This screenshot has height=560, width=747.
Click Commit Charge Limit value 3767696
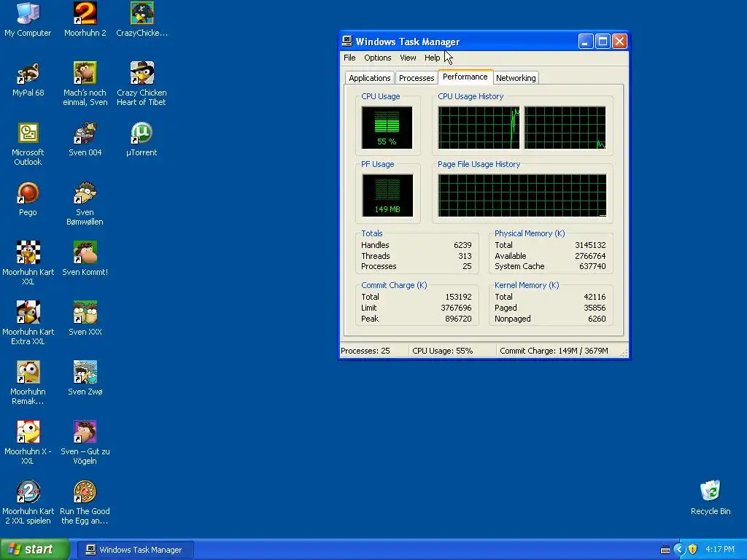click(456, 308)
